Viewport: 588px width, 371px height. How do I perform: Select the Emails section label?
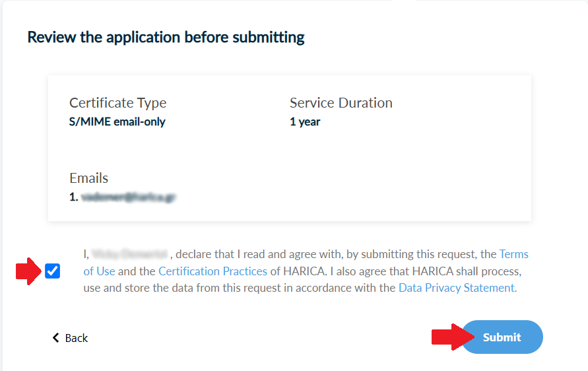pyautogui.click(x=88, y=178)
